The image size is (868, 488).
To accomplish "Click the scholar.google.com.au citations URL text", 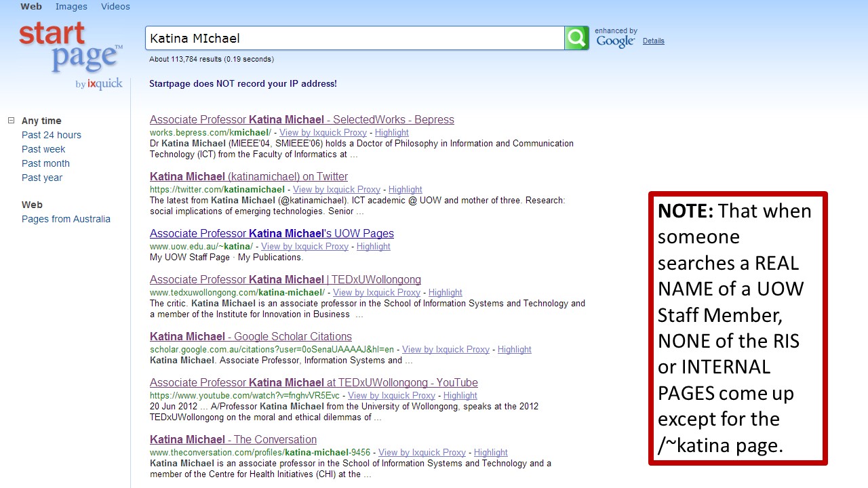I will click(x=272, y=350).
